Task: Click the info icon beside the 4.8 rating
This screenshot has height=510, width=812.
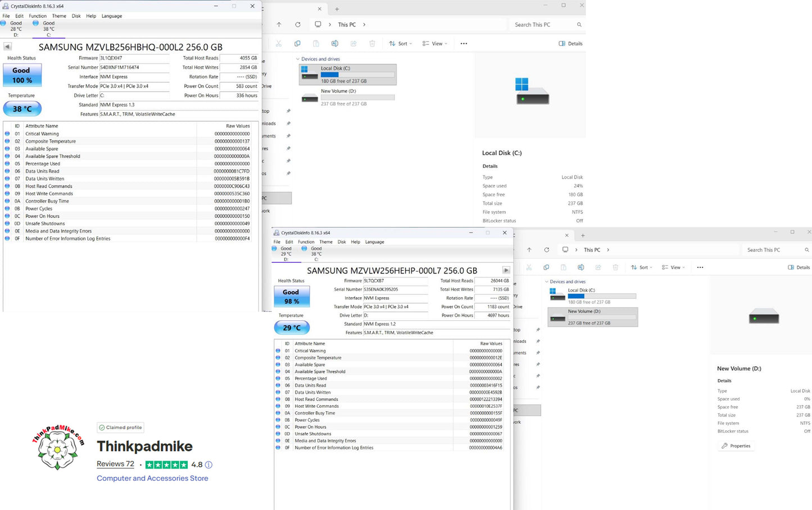Action: click(208, 465)
